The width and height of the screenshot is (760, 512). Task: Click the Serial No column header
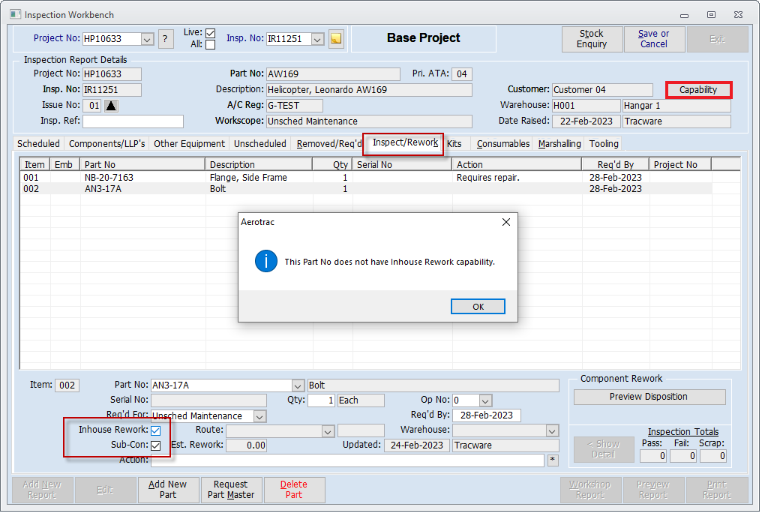tap(402, 164)
